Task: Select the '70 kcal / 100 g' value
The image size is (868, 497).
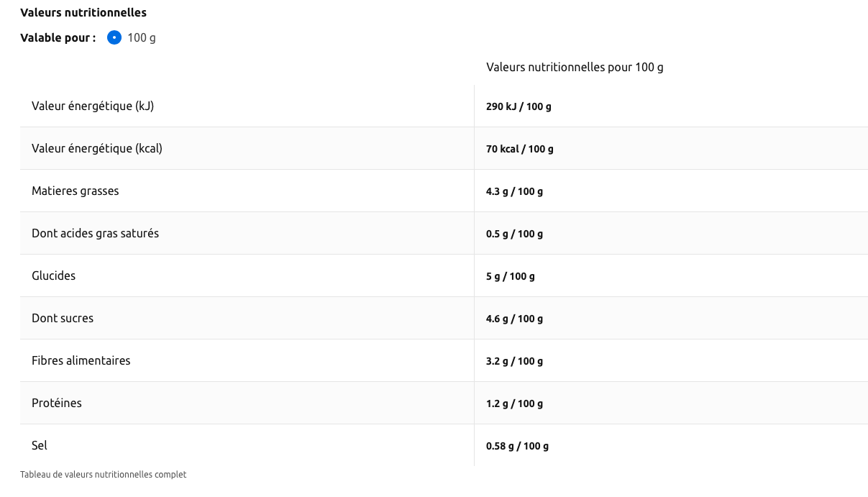Action: coord(519,150)
